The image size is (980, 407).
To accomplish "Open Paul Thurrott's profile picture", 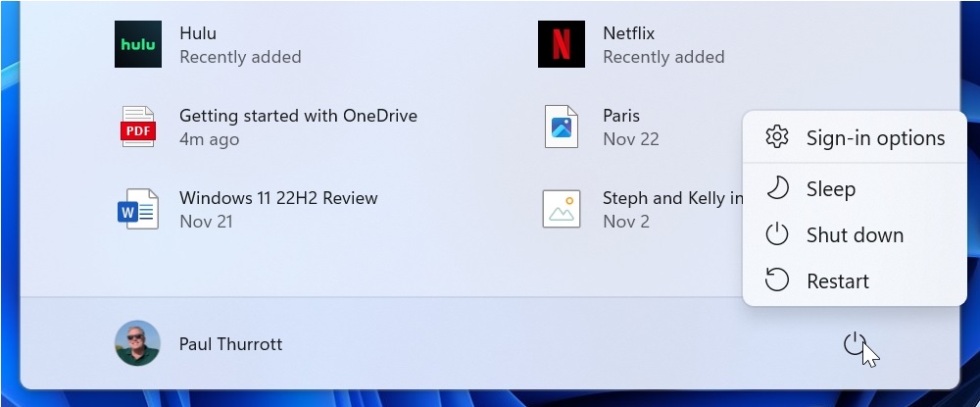I will click(x=138, y=343).
